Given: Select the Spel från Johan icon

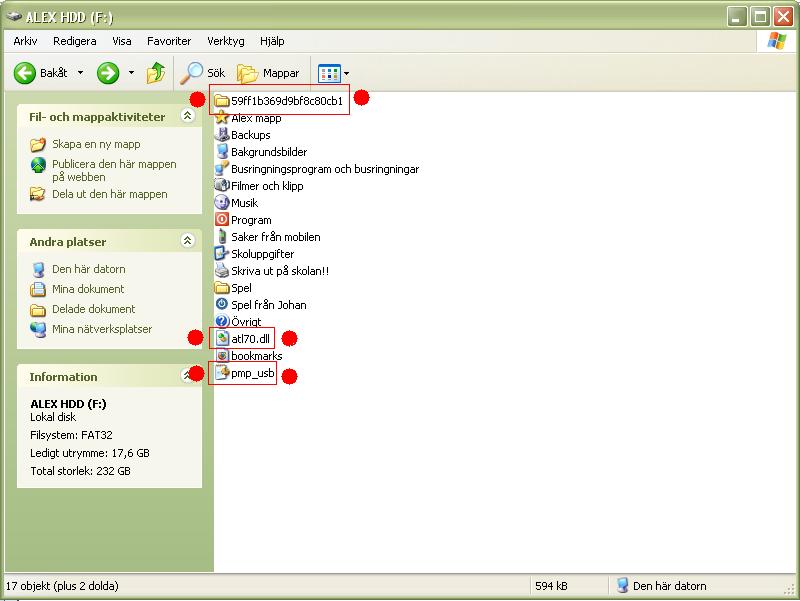Looking at the screenshot, I should [x=222, y=304].
